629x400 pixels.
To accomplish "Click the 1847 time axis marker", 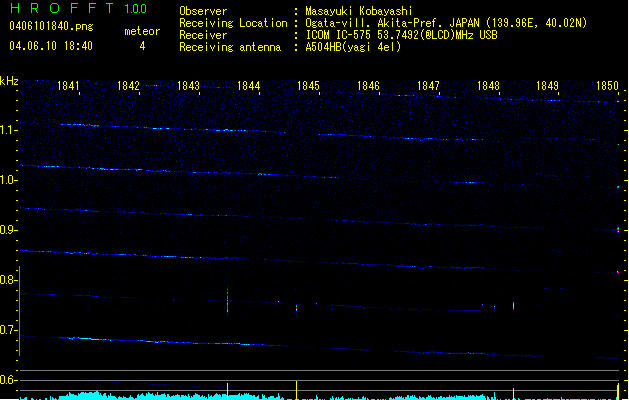I will (x=428, y=86).
